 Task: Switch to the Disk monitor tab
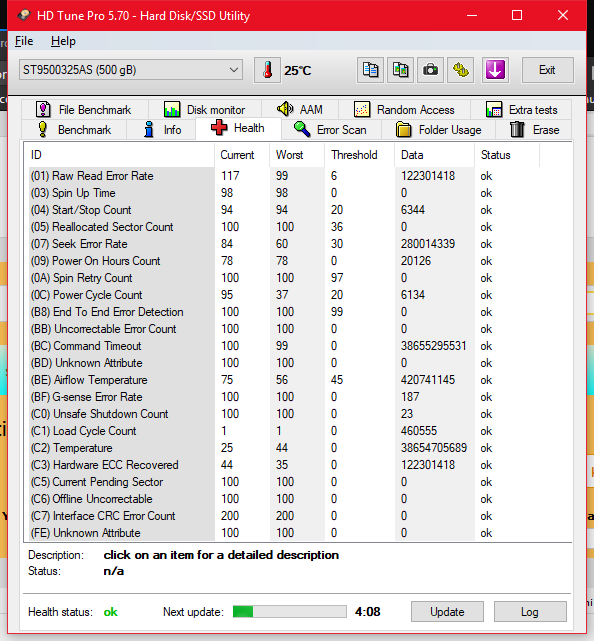click(204, 110)
